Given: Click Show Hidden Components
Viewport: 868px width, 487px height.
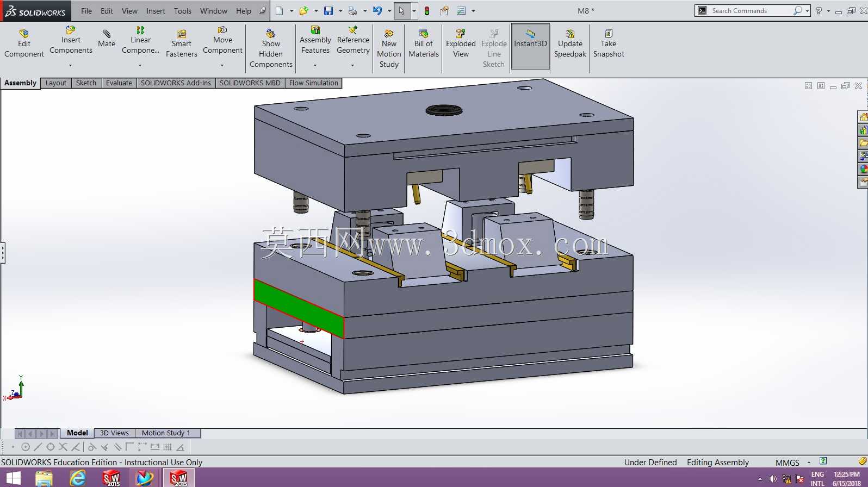Looking at the screenshot, I should click(271, 49).
